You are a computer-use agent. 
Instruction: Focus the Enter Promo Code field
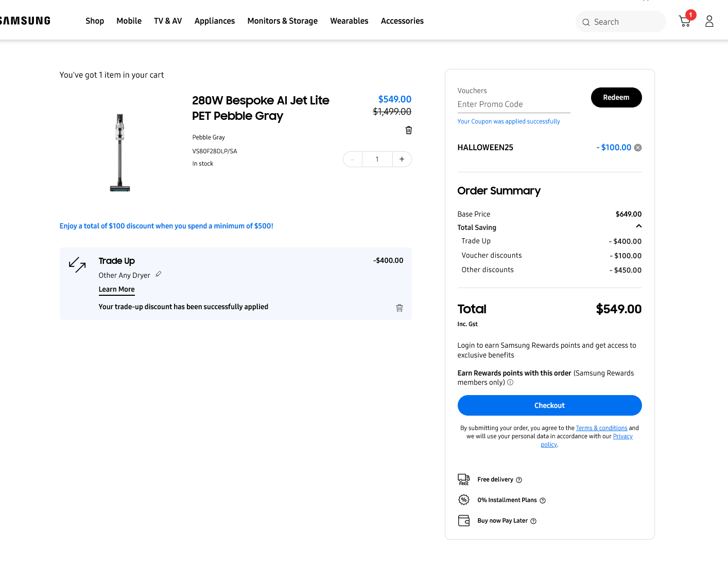coord(513,104)
